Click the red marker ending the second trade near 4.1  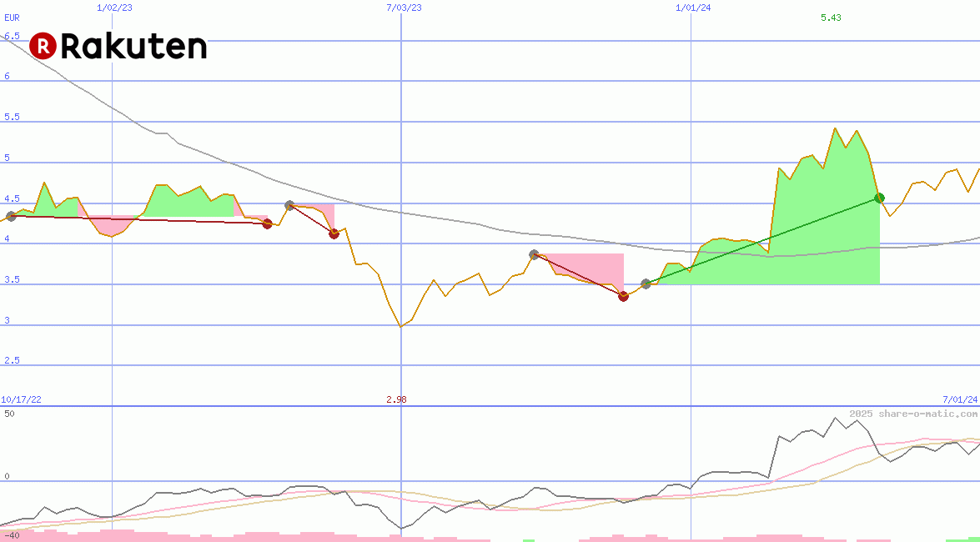(x=334, y=233)
